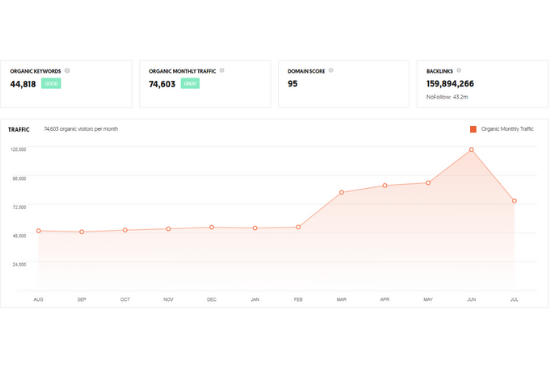Select the AUG data point on chart
This screenshot has height=370, width=550.
point(39,231)
